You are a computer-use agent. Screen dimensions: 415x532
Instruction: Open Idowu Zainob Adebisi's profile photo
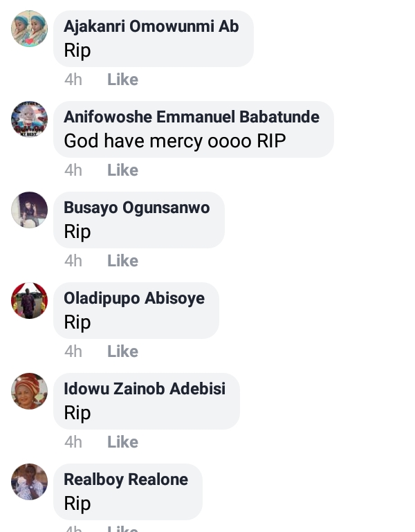(x=30, y=391)
